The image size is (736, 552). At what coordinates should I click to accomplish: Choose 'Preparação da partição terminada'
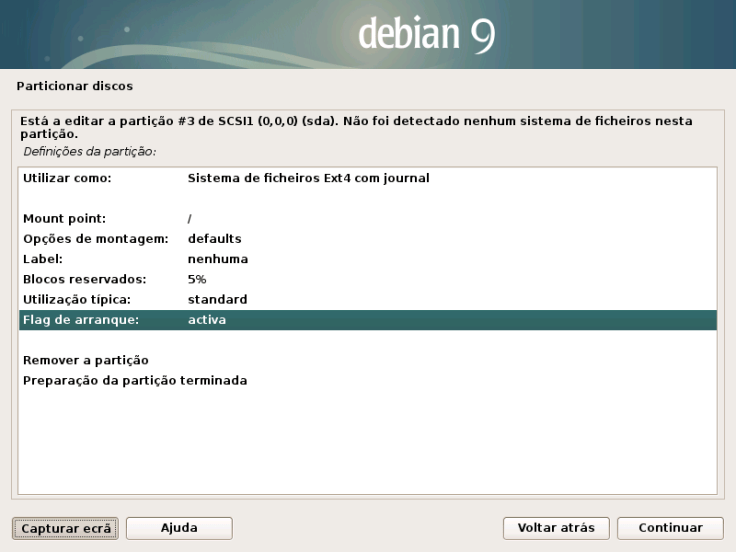(134, 381)
